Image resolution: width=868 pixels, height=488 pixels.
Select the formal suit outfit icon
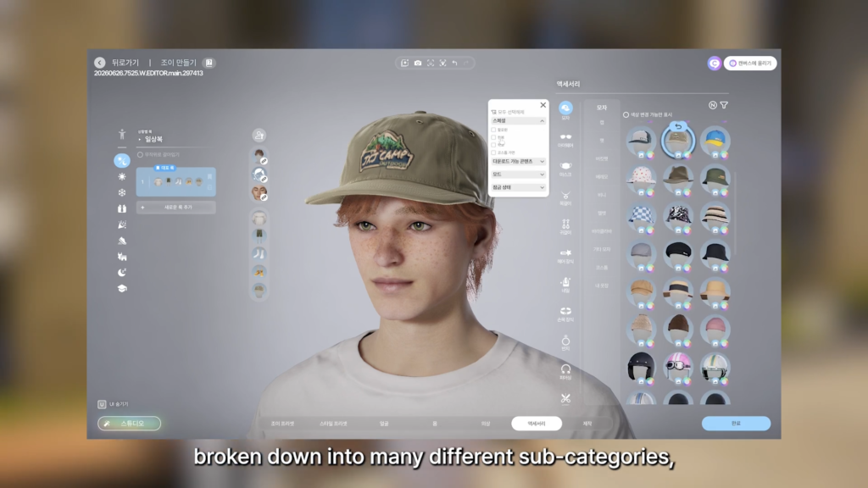click(x=122, y=208)
